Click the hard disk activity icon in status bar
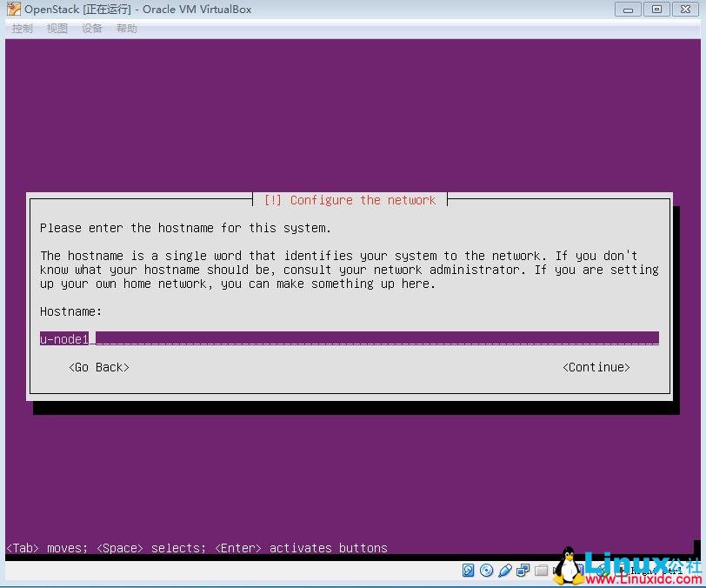The image size is (706, 588). [470, 571]
